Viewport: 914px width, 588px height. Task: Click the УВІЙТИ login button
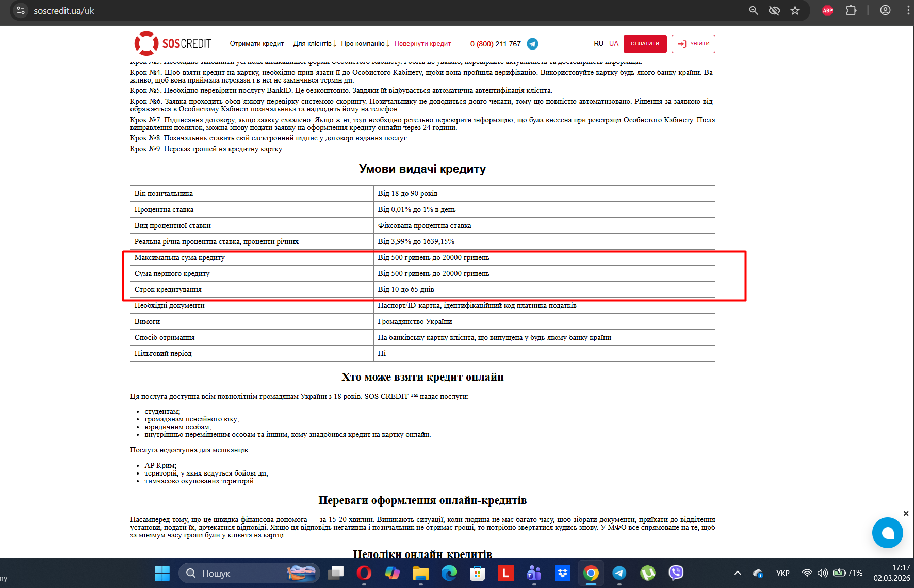coord(693,44)
